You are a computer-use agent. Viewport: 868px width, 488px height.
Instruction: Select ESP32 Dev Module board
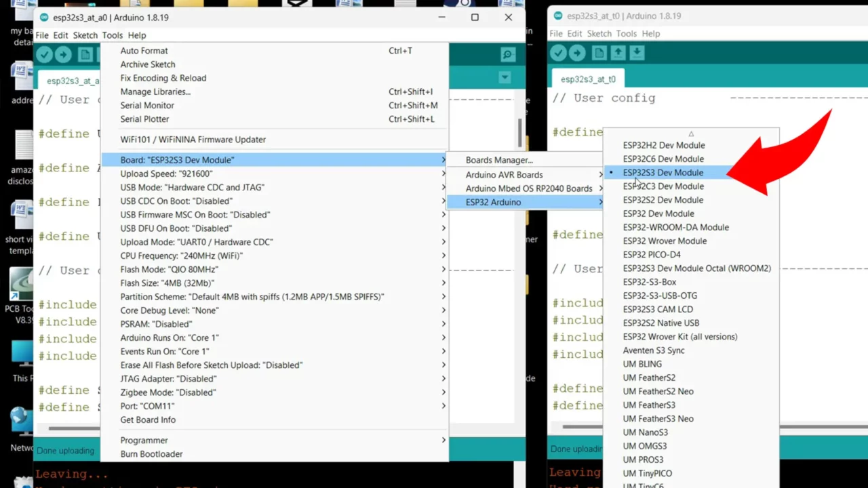691,213
